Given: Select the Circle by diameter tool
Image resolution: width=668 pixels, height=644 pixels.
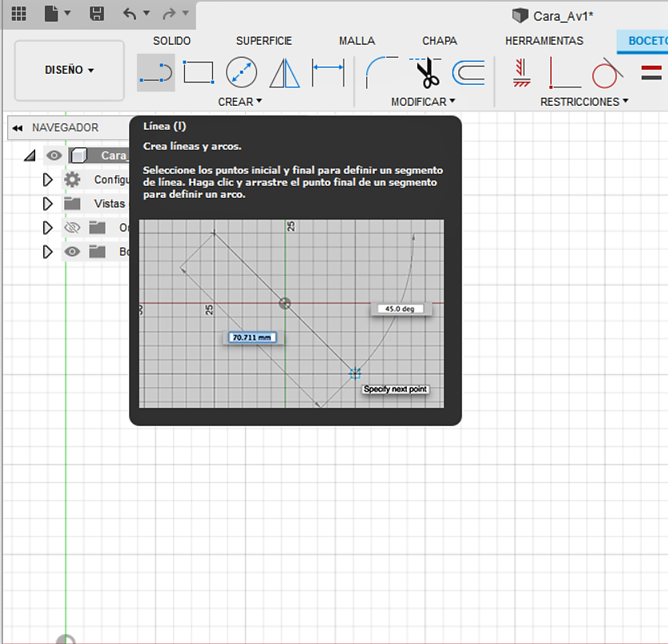Looking at the screenshot, I should (x=242, y=72).
